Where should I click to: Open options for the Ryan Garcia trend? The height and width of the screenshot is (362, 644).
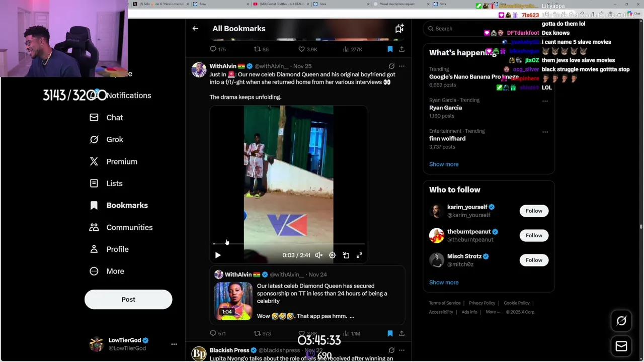pos(545,101)
